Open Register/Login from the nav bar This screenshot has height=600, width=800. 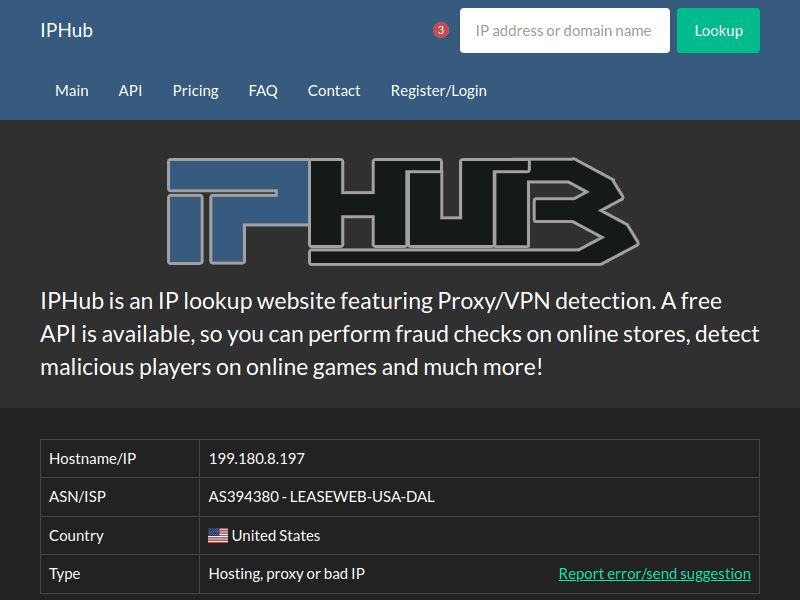click(438, 90)
